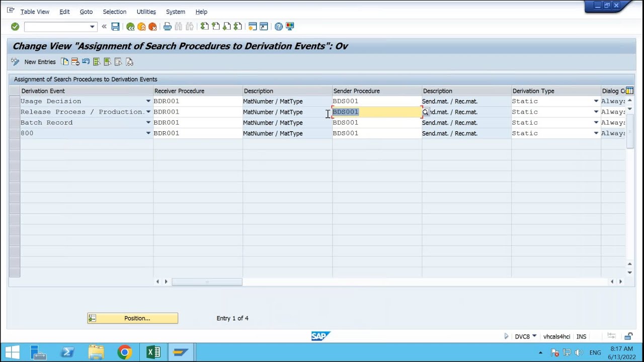644x362 pixels.
Task: Jump to first page icon
Action: click(204, 27)
